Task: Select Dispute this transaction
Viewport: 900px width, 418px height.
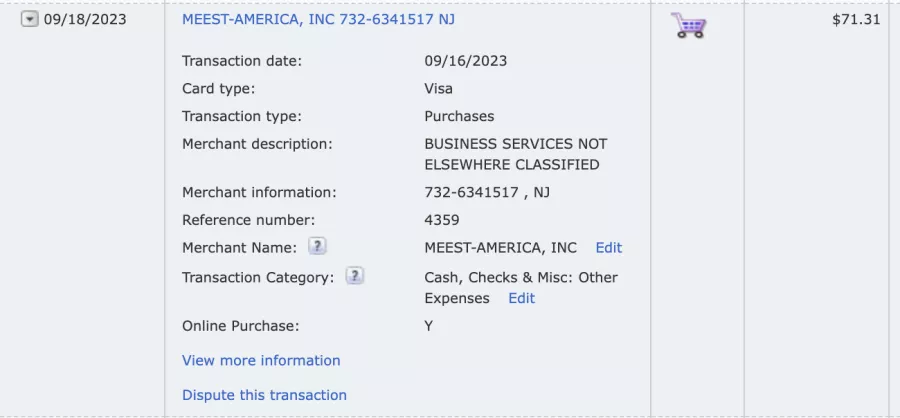Action: click(264, 395)
